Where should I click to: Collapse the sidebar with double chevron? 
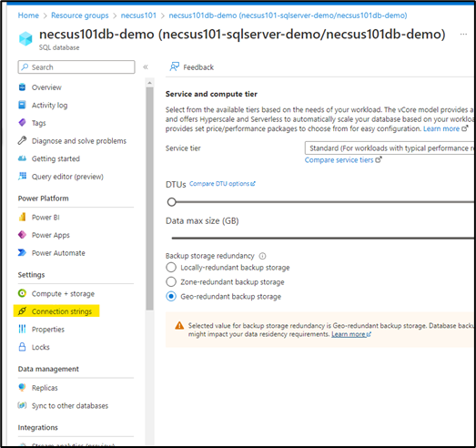tap(146, 67)
